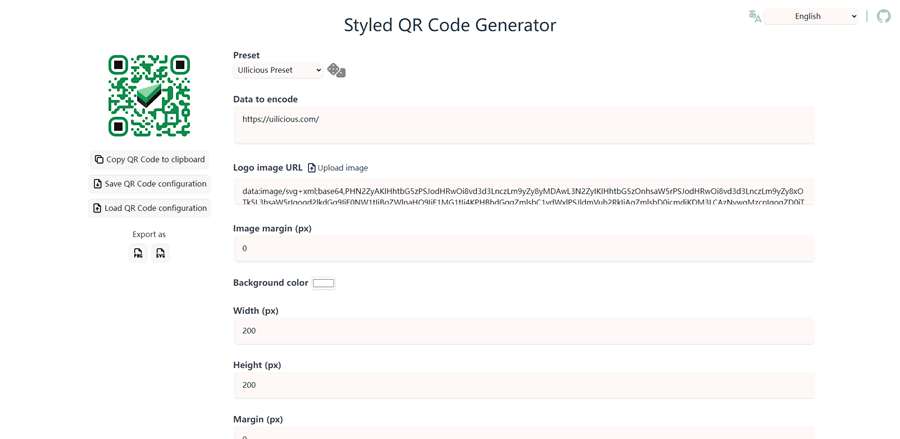This screenshot has width=900, height=439.
Task: Click the Width (px) input field
Action: click(x=523, y=330)
